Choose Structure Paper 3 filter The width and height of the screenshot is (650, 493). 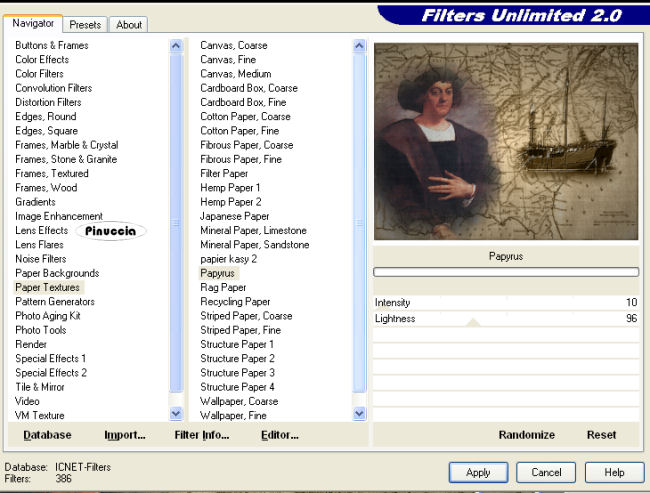[238, 373]
